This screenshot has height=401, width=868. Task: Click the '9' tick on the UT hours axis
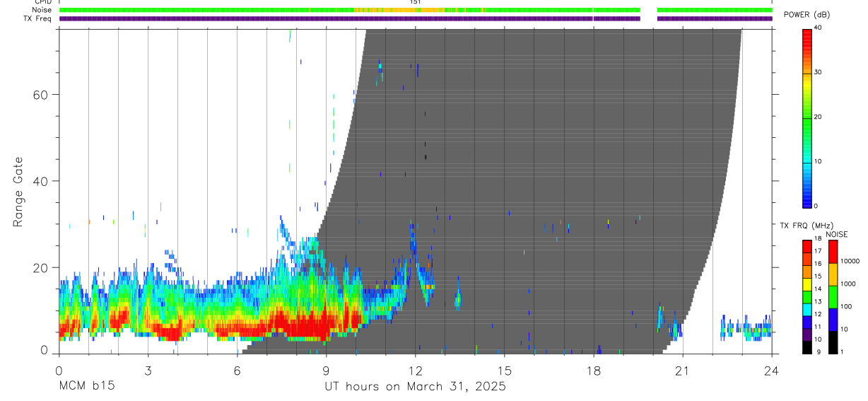click(326, 371)
